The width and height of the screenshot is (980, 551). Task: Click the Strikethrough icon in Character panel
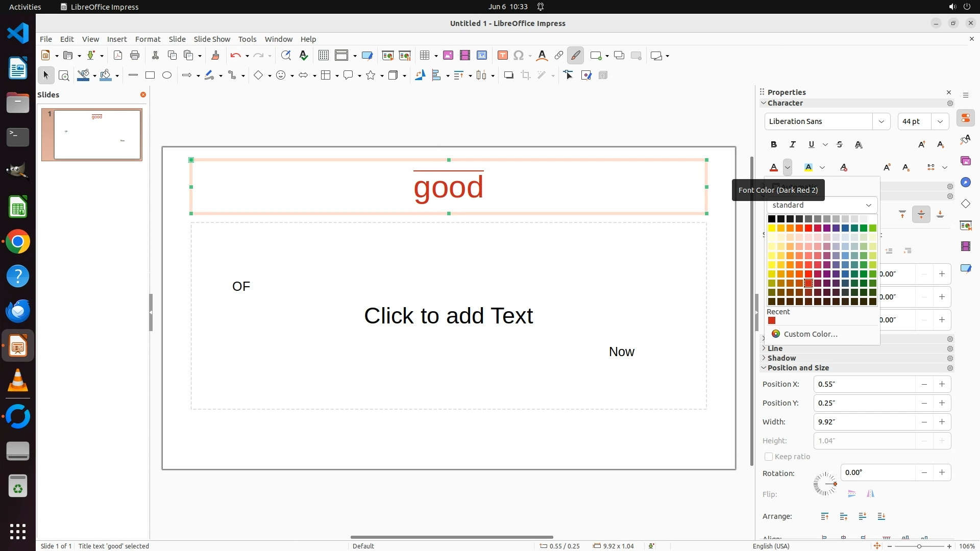840,145
